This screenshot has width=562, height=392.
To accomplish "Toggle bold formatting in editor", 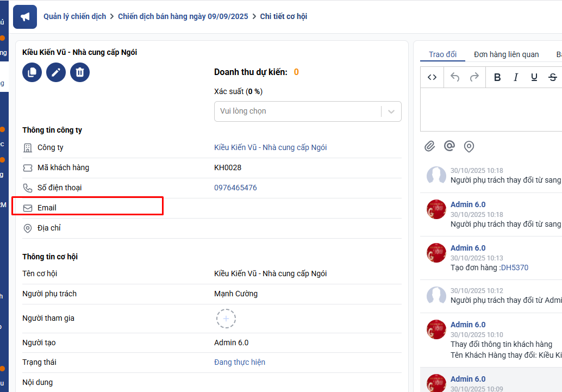I will click(x=497, y=77).
